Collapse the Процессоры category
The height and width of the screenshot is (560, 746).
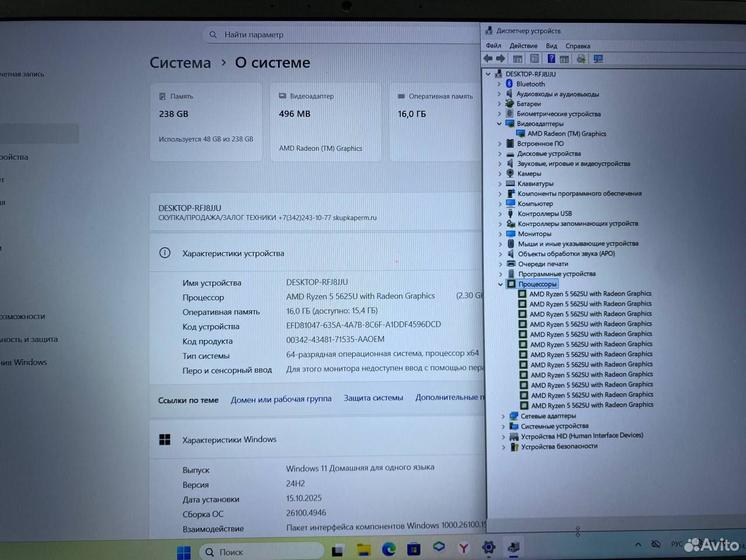502,284
